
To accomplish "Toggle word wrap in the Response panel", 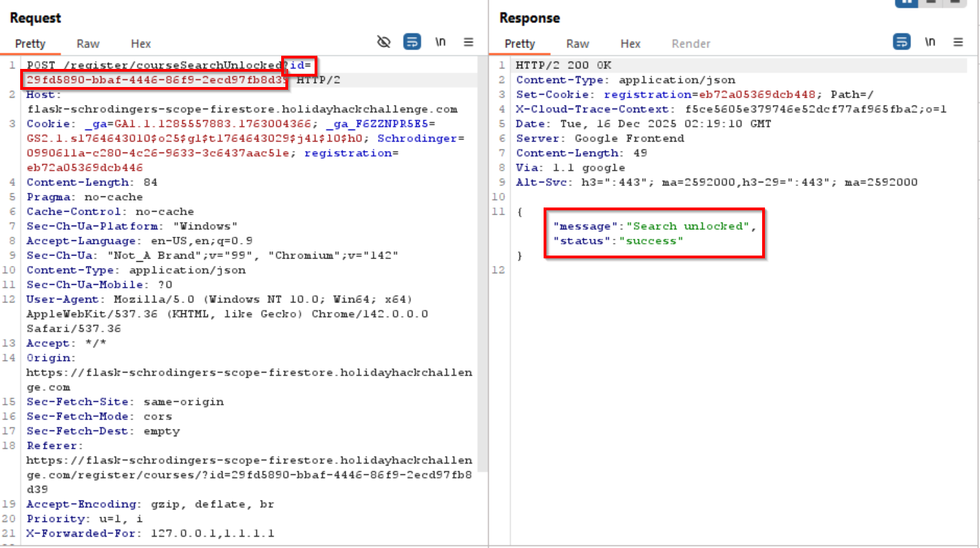I will tap(901, 42).
